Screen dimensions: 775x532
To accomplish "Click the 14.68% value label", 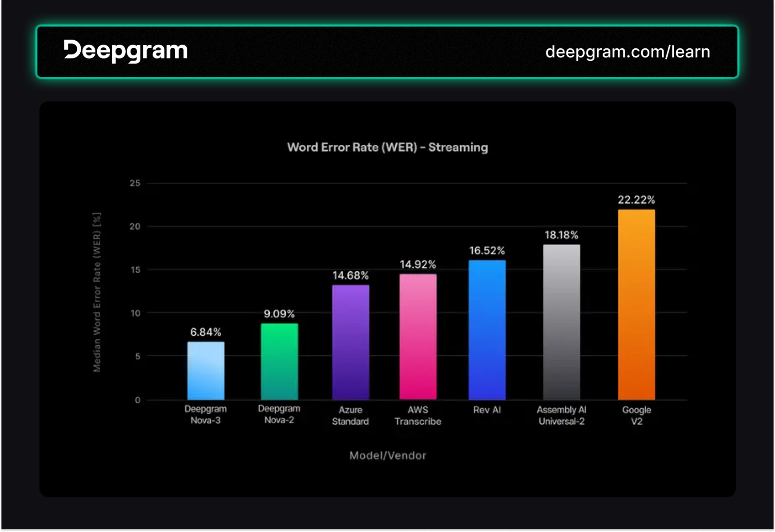I will coord(350,275).
